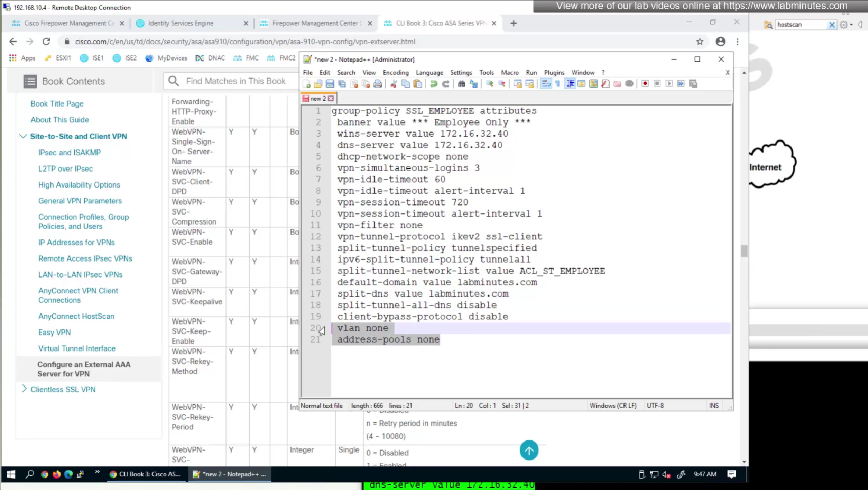Click the browser page vertical scrollbar thumb
Viewport: 868px width, 490px height.
click(x=744, y=251)
